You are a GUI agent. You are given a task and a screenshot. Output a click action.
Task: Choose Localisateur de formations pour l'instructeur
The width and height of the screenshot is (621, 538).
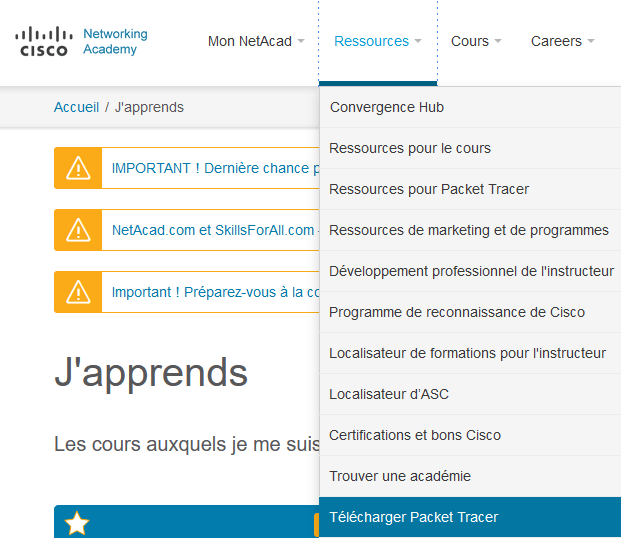coord(470,353)
